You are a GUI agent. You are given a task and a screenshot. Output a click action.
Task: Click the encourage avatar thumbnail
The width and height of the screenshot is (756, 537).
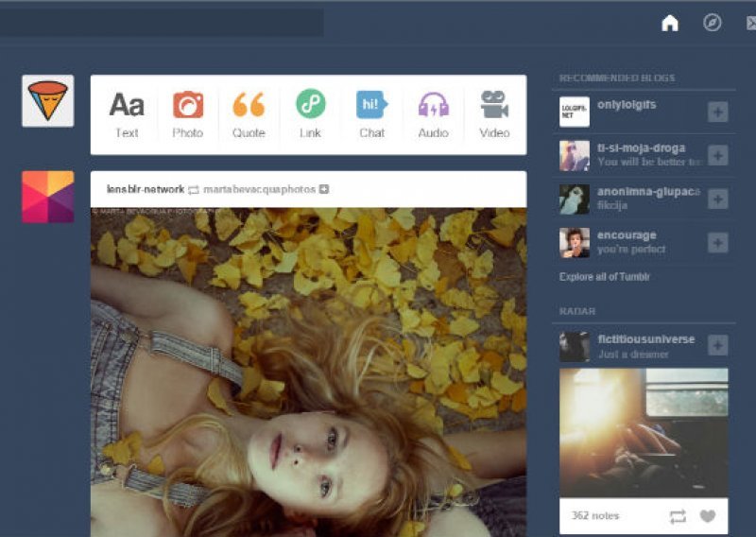(575, 242)
